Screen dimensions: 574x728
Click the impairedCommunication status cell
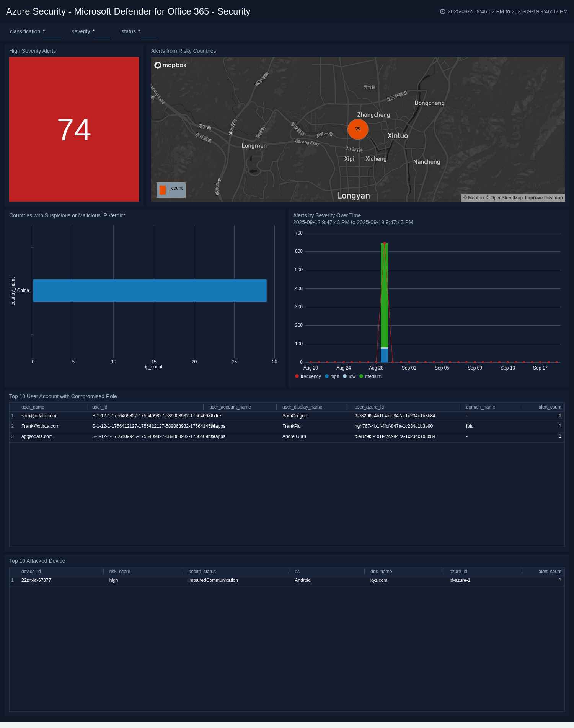point(213,580)
